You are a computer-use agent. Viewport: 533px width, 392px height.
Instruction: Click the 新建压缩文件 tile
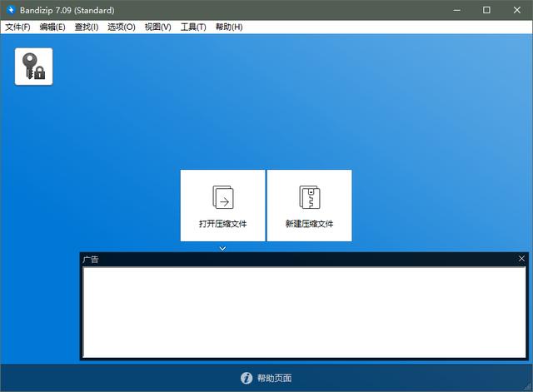click(x=309, y=206)
